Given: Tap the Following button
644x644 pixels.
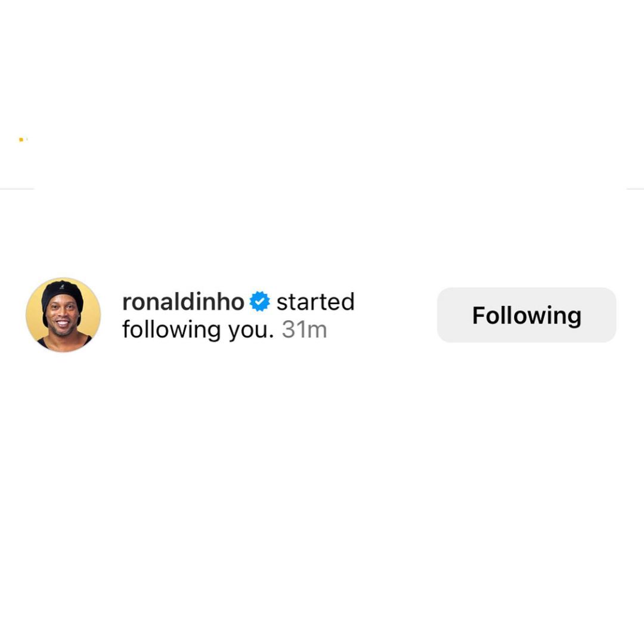Looking at the screenshot, I should [x=527, y=315].
